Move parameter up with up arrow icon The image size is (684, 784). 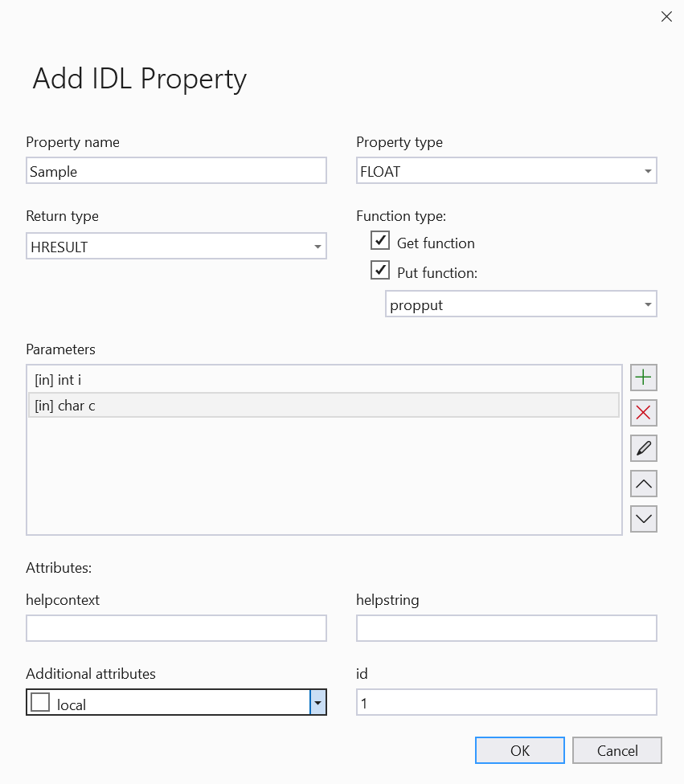pos(644,484)
